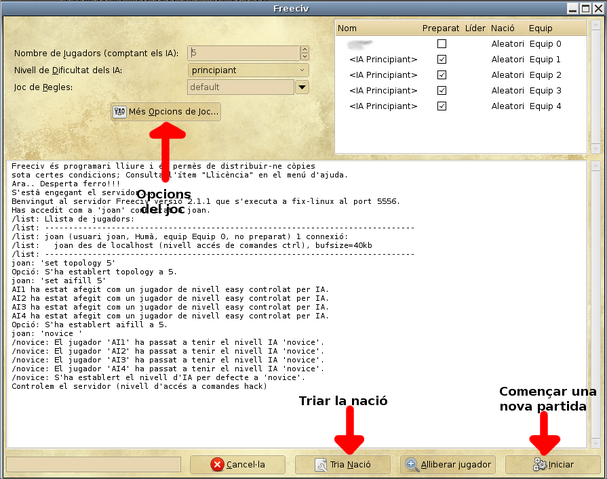Viewport: 607px width, 479px height.
Task: Click the 'Equip 4' team cell
Action: 545,106
